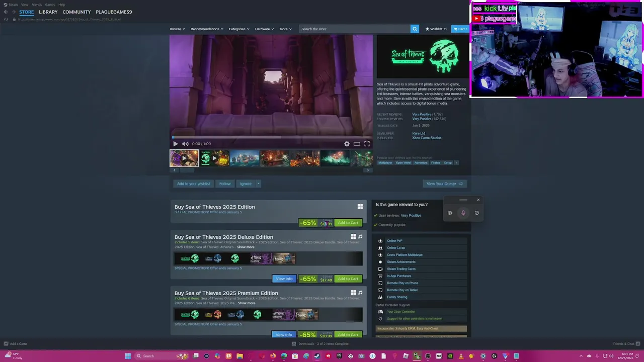Open the Wishlist link
The height and width of the screenshot is (362, 644).
[436, 29]
